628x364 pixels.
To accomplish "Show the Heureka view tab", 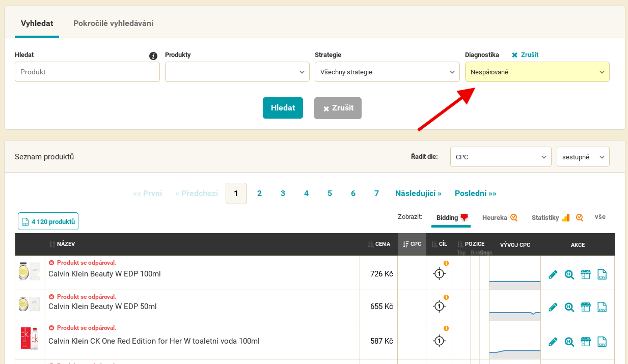I will point(500,218).
